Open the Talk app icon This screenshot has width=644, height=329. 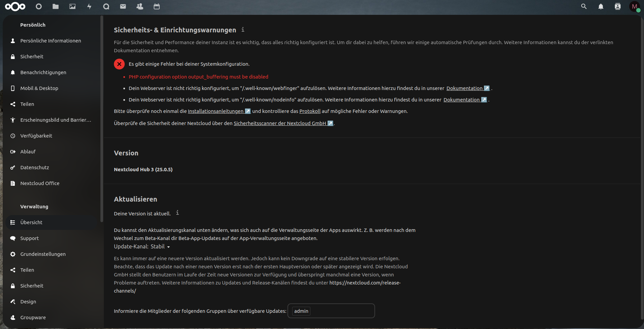point(106,6)
